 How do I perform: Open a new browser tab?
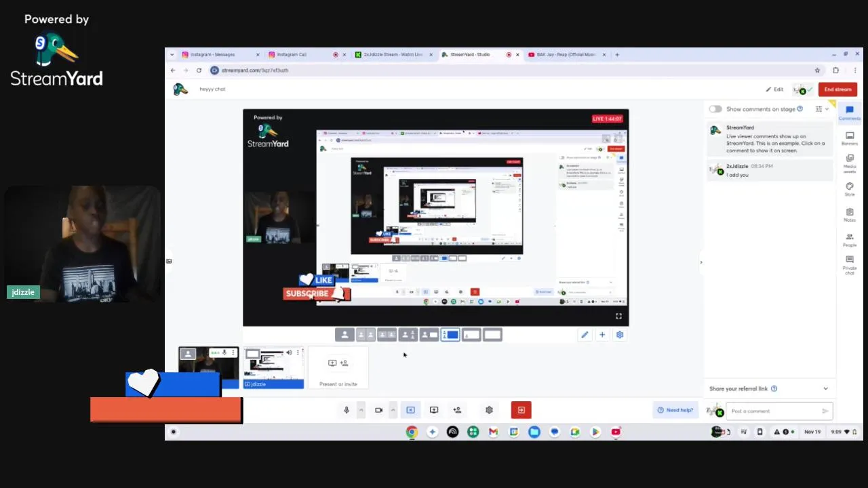(x=617, y=55)
